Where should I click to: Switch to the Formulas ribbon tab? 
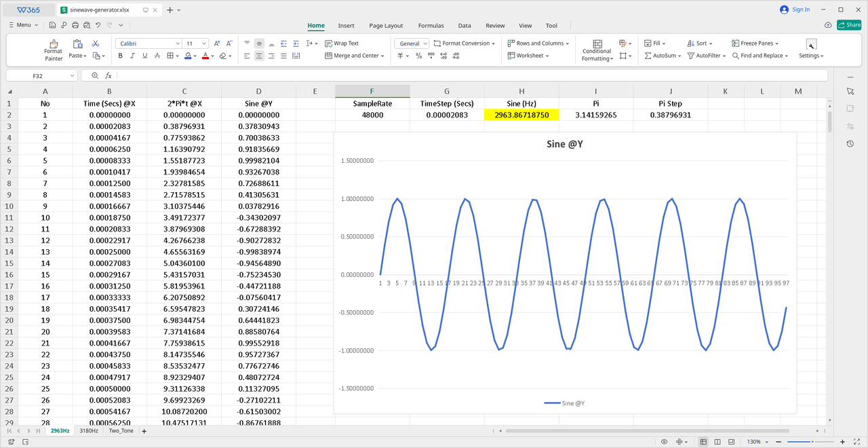pyautogui.click(x=431, y=25)
